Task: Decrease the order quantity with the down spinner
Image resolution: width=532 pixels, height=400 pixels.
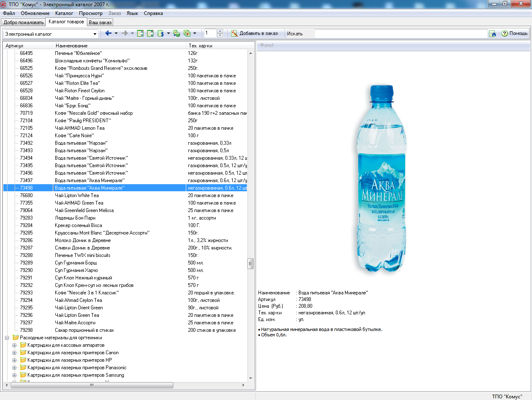Action: (x=220, y=36)
